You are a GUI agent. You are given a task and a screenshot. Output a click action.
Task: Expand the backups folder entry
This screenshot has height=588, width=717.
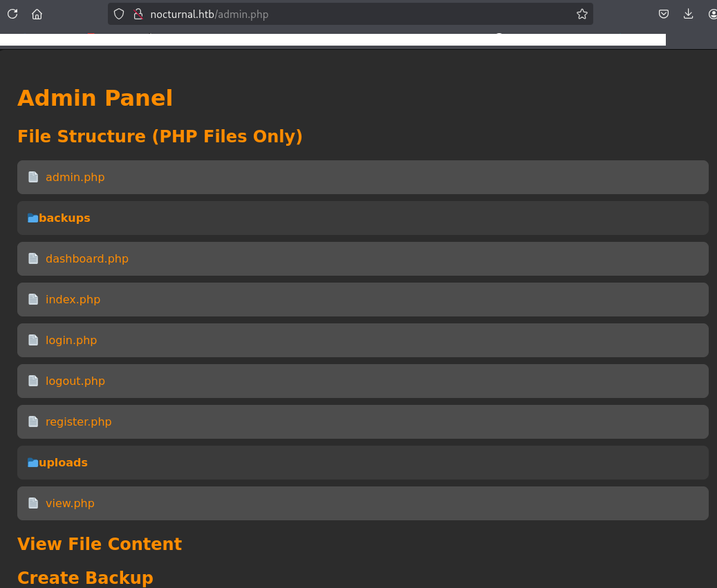(x=64, y=218)
